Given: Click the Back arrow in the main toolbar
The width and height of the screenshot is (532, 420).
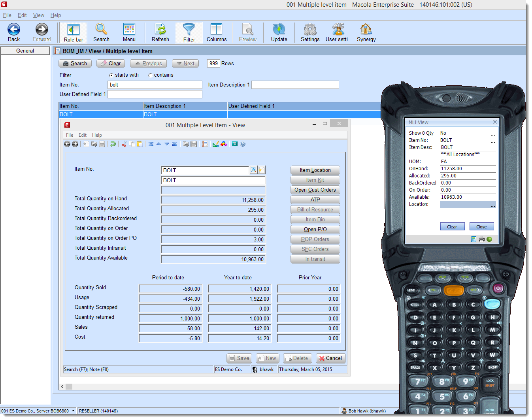Looking at the screenshot, I should tap(14, 32).
